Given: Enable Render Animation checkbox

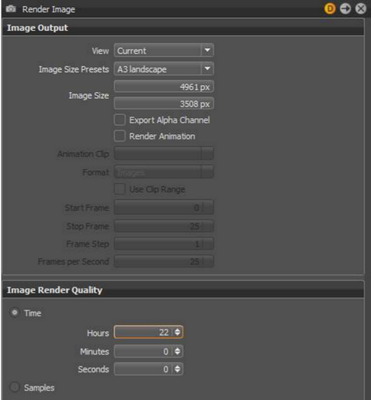Looking at the screenshot, I should point(120,136).
